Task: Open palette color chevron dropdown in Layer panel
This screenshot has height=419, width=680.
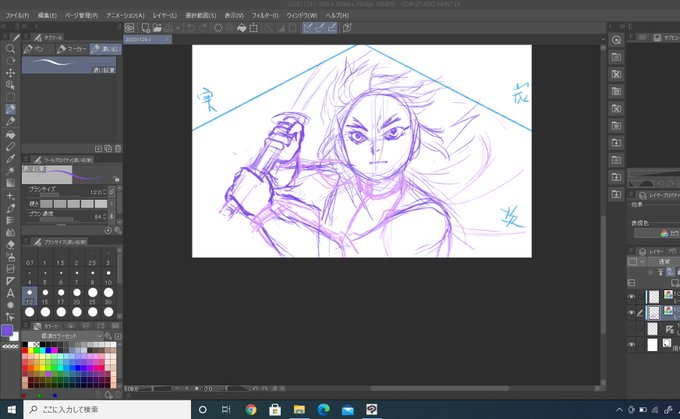Action: [642, 262]
